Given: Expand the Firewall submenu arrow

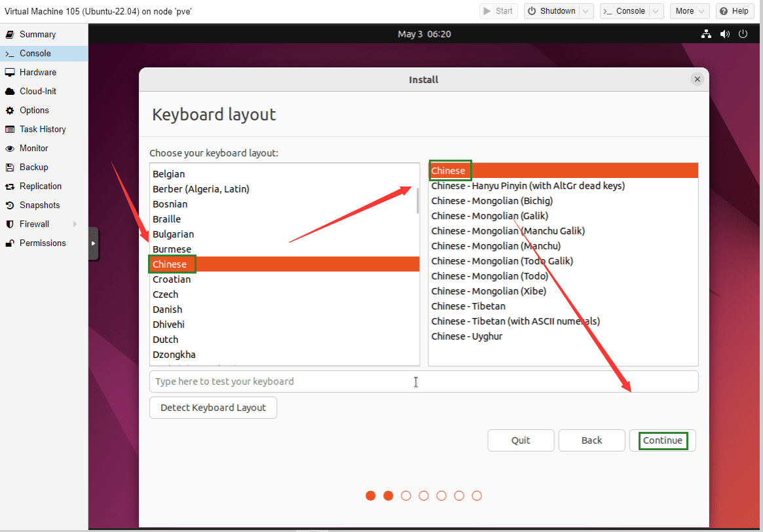Looking at the screenshot, I should (x=75, y=224).
